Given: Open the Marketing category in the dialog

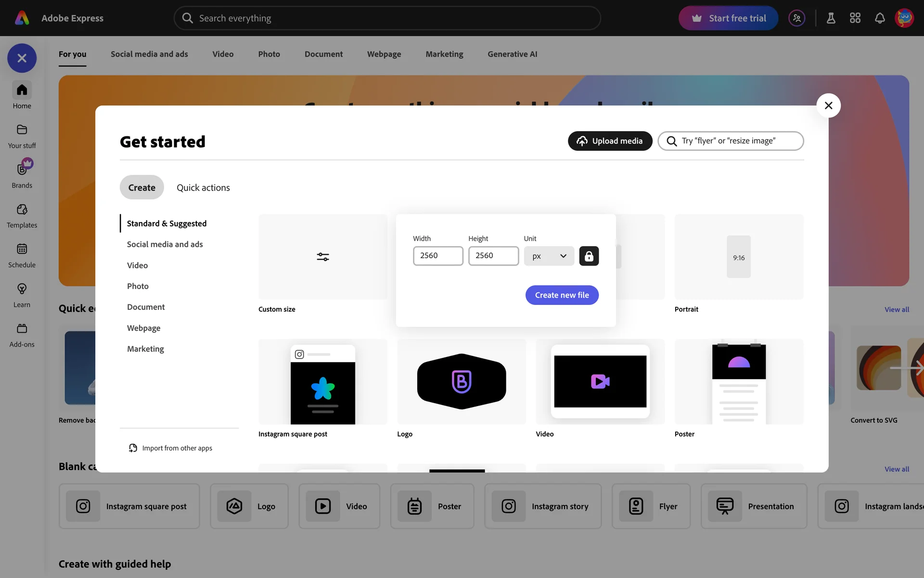Looking at the screenshot, I should tap(145, 349).
